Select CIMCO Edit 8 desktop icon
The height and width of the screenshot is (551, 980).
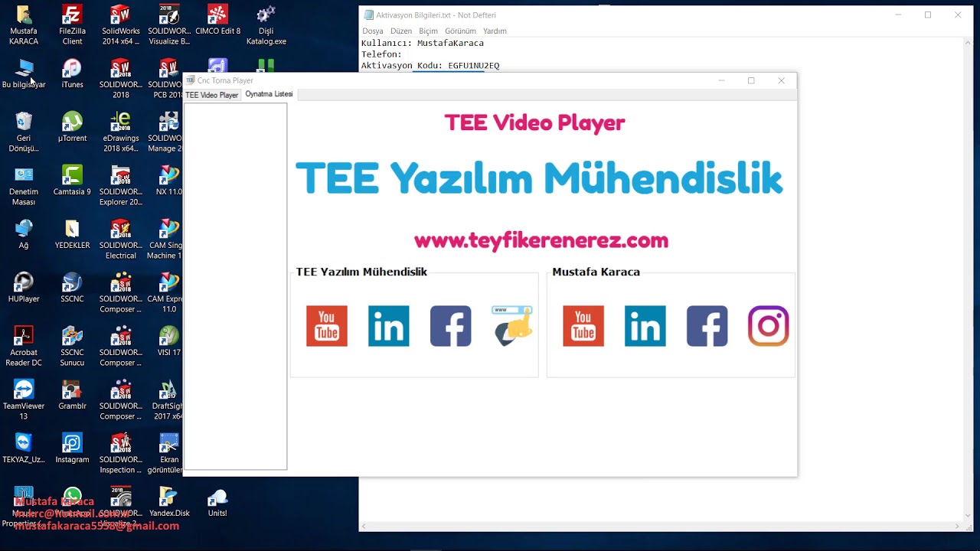point(217,21)
